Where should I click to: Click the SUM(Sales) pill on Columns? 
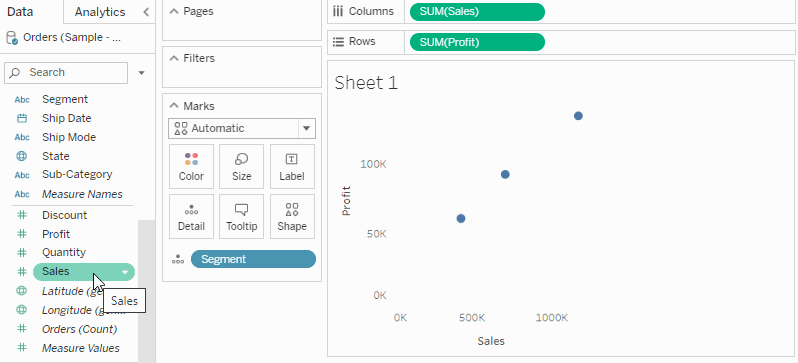477,11
